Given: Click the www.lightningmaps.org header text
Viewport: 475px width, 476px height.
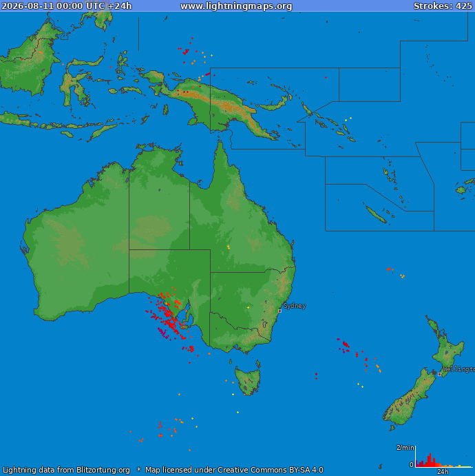Looking at the screenshot, I should tap(236, 6).
